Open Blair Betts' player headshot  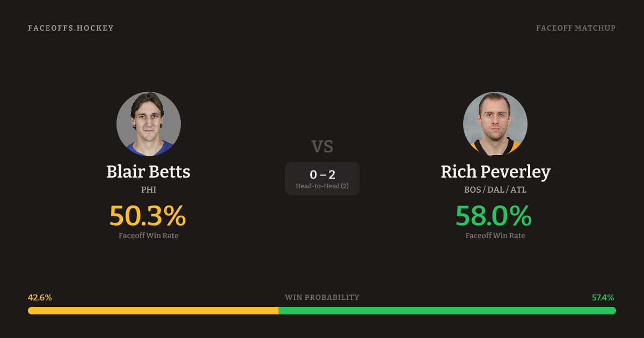(149, 124)
